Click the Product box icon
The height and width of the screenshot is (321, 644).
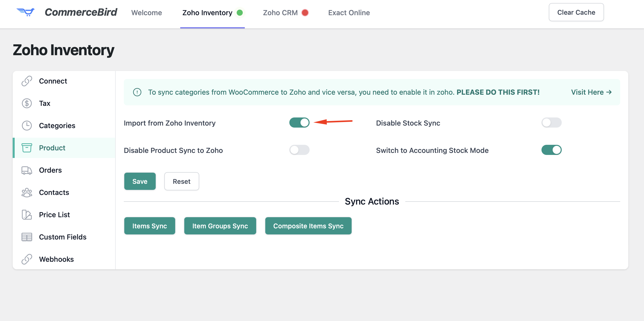coord(27,148)
